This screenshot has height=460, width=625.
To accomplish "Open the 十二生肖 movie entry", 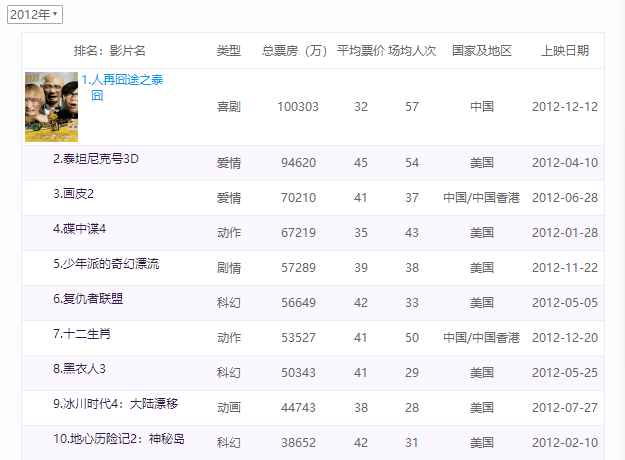I will pos(84,333).
